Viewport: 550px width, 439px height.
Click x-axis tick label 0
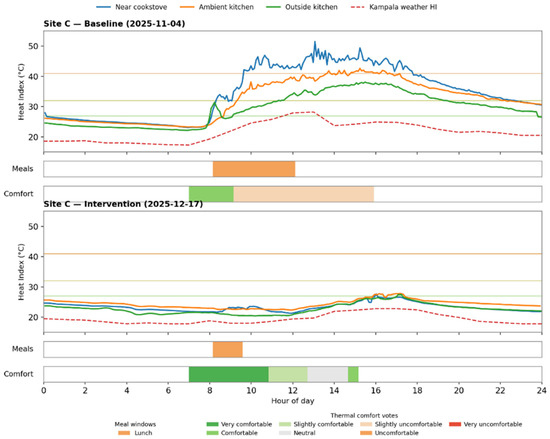click(43, 390)
